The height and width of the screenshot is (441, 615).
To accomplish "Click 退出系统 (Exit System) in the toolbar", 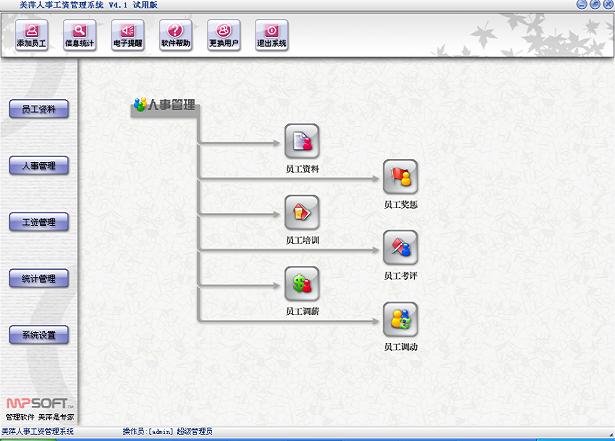I will (271, 36).
